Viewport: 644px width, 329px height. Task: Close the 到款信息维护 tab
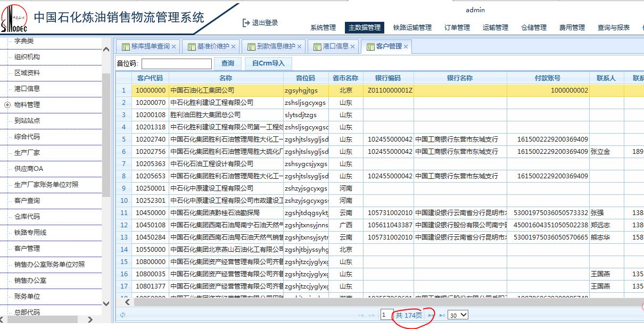(299, 47)
